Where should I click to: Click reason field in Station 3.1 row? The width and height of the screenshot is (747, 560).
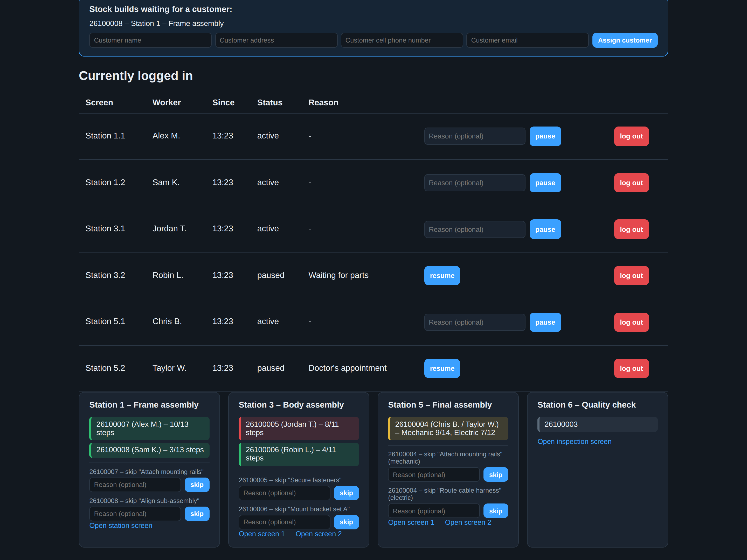[x=474, y=229]
